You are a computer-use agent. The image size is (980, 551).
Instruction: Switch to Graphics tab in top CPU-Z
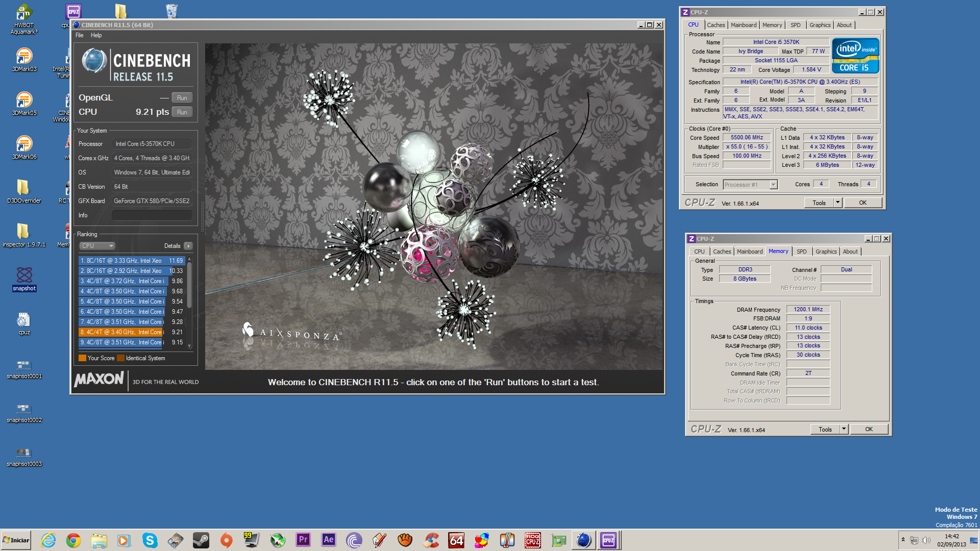click(820, 25)
